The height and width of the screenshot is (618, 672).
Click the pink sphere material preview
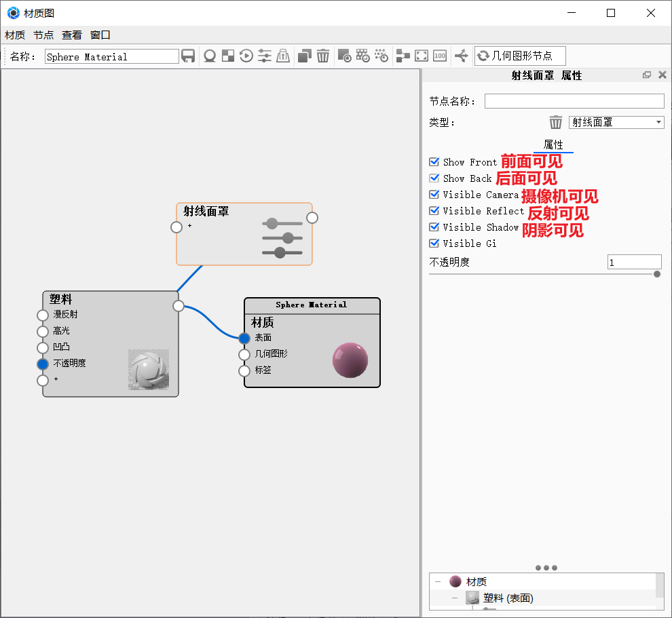[350, 360]
